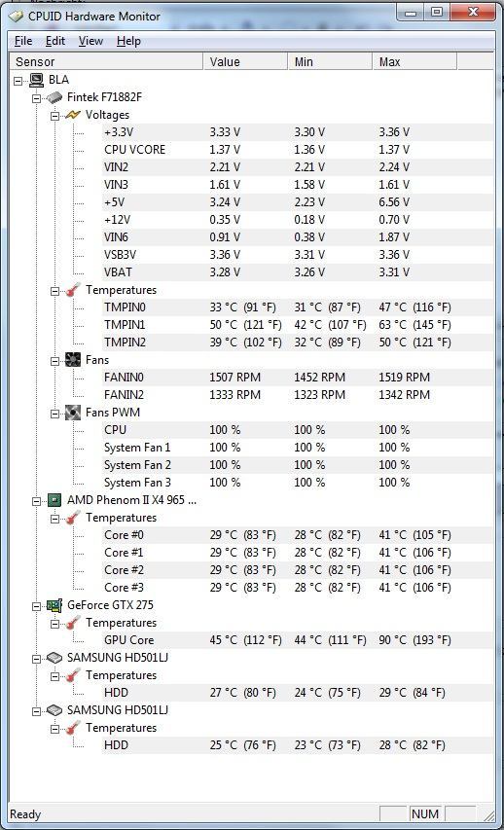Viewport: 504px width, 830px height.
Task: Click the Max column header
Action: (x=414, y=62)
